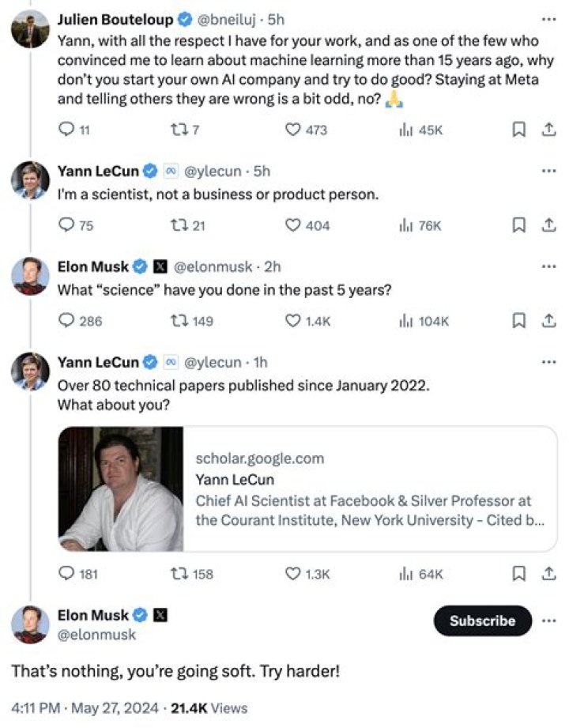Screen dimensions: 569x728
Task: Subscribe to Elon Musk
Action: pyautogui.click(x=482, y=620)
